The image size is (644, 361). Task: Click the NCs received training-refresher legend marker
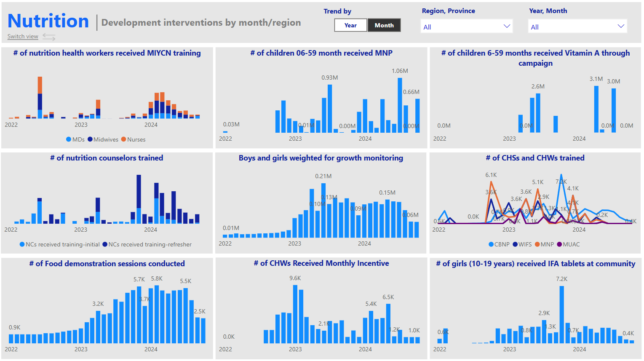pos(105,244)
